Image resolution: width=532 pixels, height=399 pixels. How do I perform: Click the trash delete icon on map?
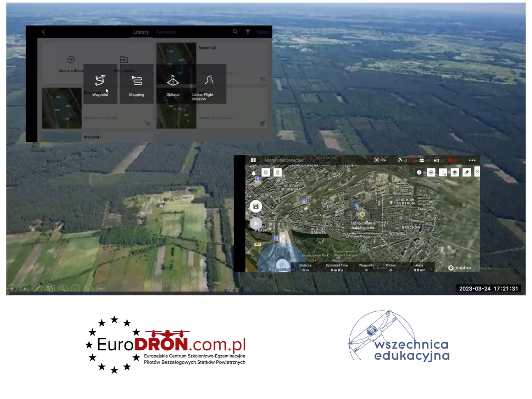coord(278,172)
